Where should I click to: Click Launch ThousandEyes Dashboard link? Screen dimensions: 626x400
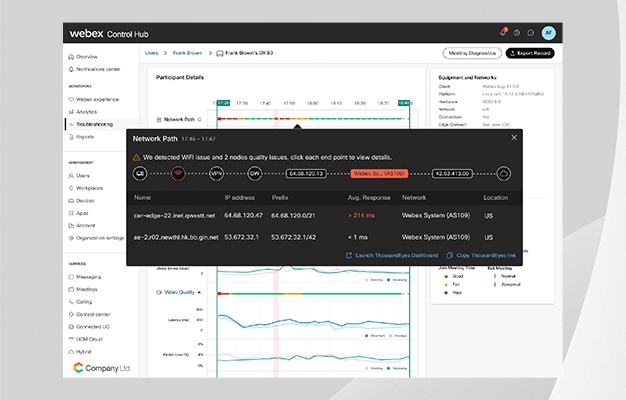pos(392,255)
